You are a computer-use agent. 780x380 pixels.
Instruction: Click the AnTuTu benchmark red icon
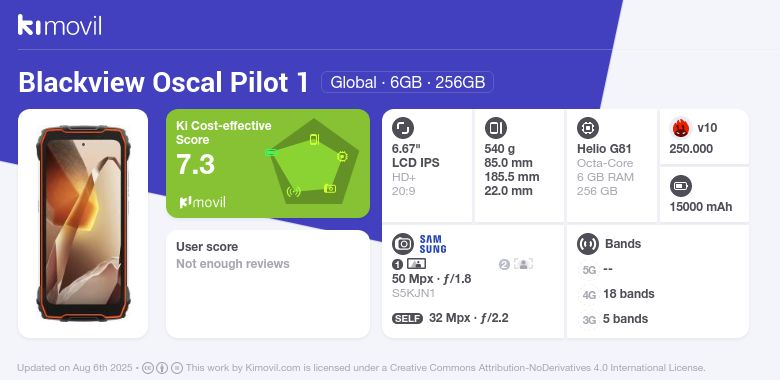681,128
